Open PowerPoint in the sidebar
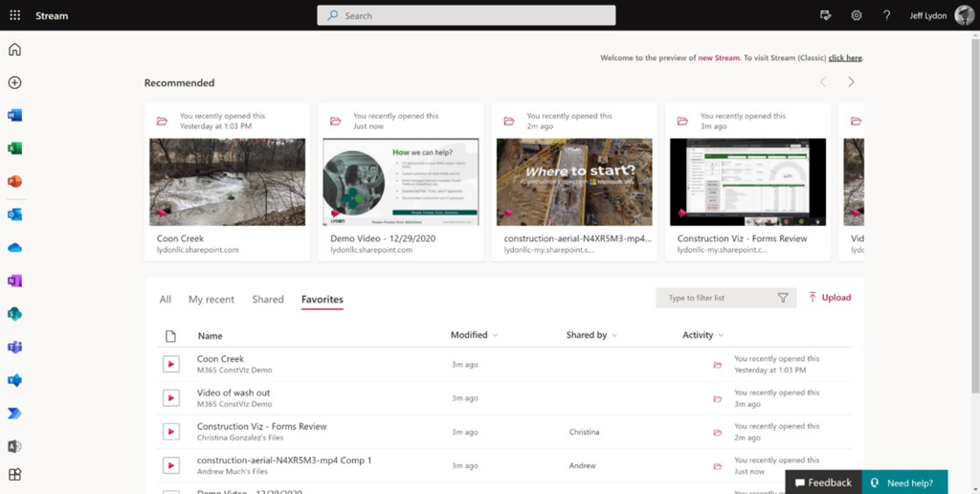Image resolution: width=980 pixels, height=494 pixels. click(x=14, y=182)
